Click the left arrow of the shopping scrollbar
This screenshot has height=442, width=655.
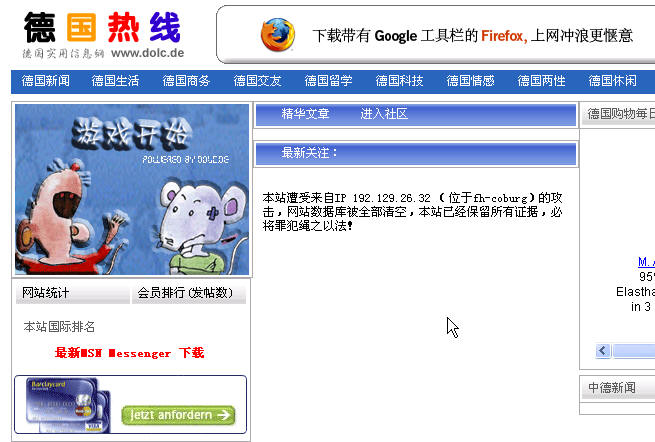pyautogui.click(x=603, y=351)
